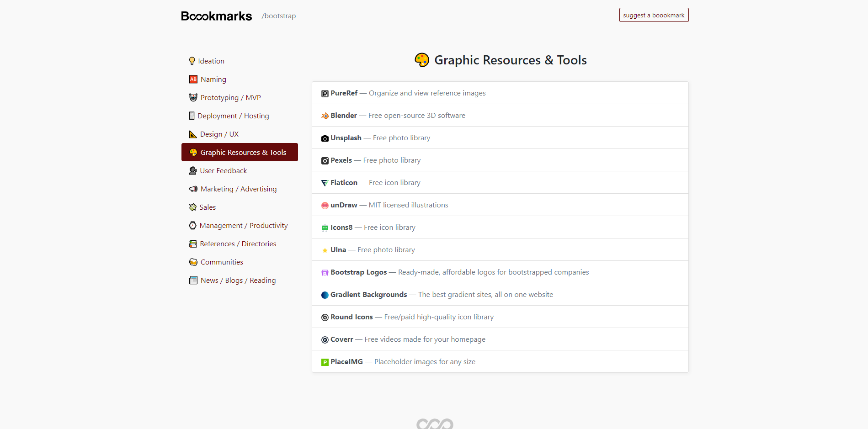Screen dimensions: 868x429
Task: Click the palette icon in the Graphic Resources sidebar item
Action: click(193, 152)
